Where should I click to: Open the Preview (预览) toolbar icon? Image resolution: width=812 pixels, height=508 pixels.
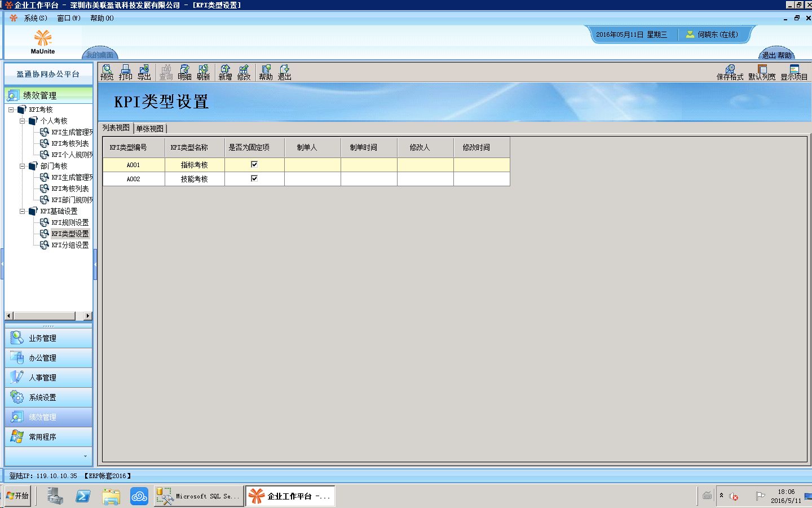click(x=107, y=72)
